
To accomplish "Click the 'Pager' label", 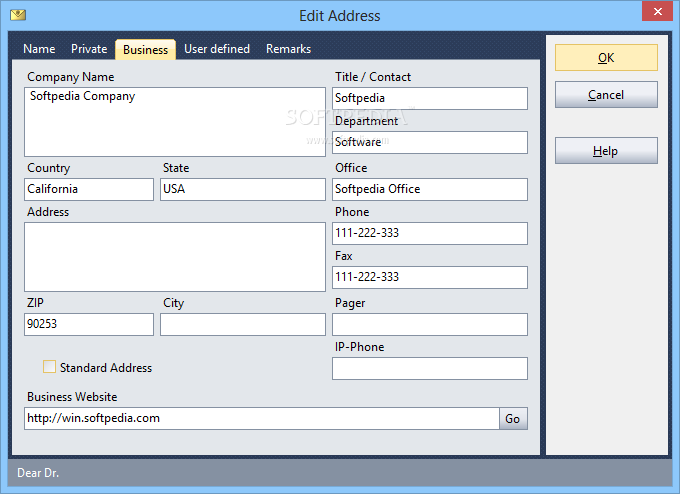I will (x=350, y=303).
